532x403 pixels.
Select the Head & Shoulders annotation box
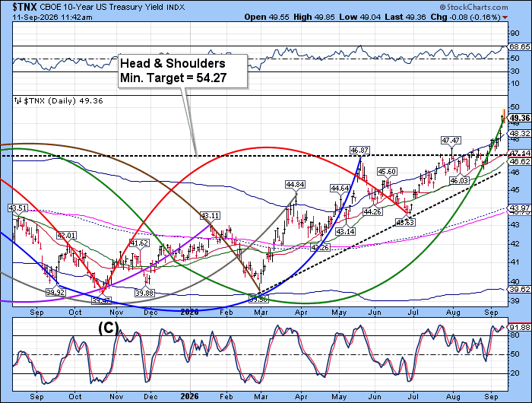click(183, 71)
